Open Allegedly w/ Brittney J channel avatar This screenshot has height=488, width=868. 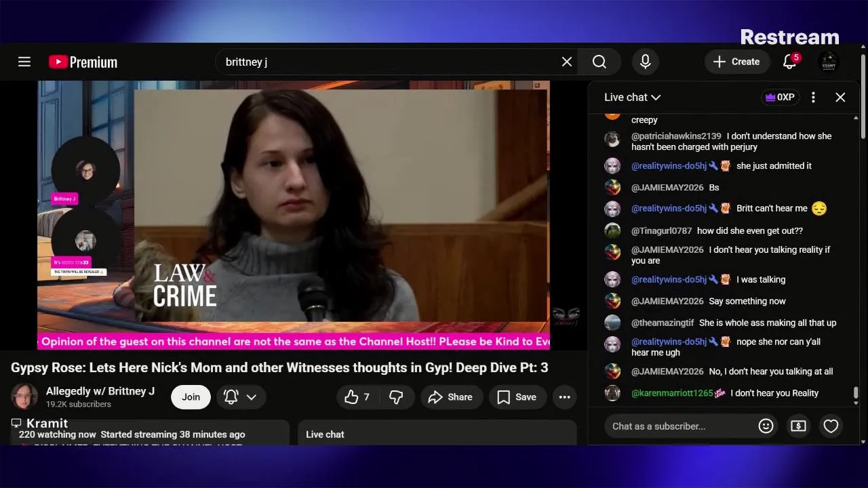coord(24,396)
